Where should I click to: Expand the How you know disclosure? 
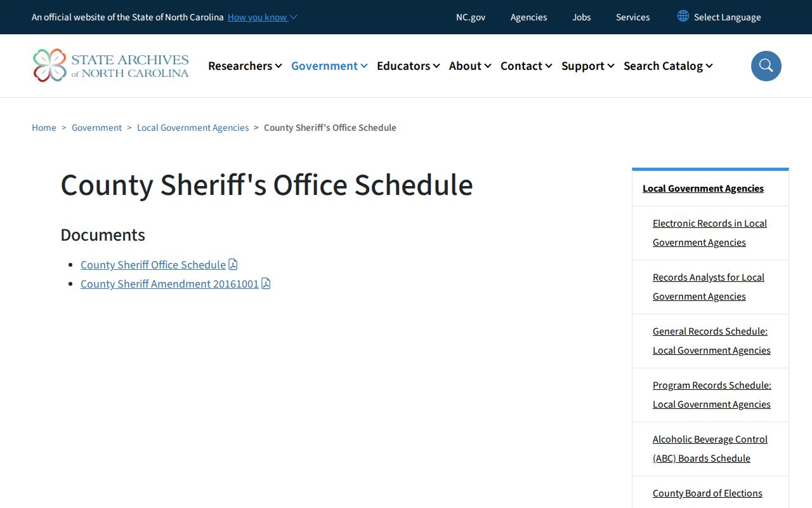262,17
